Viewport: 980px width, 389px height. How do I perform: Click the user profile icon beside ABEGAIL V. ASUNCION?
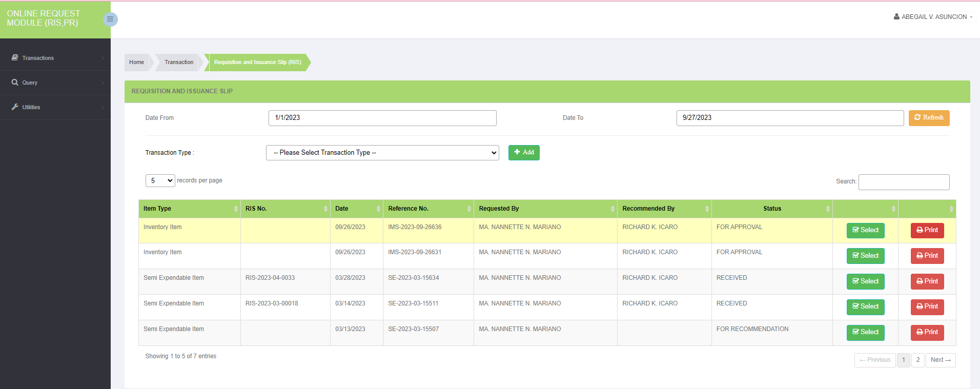pyautogui.click(x=896, y=17)
